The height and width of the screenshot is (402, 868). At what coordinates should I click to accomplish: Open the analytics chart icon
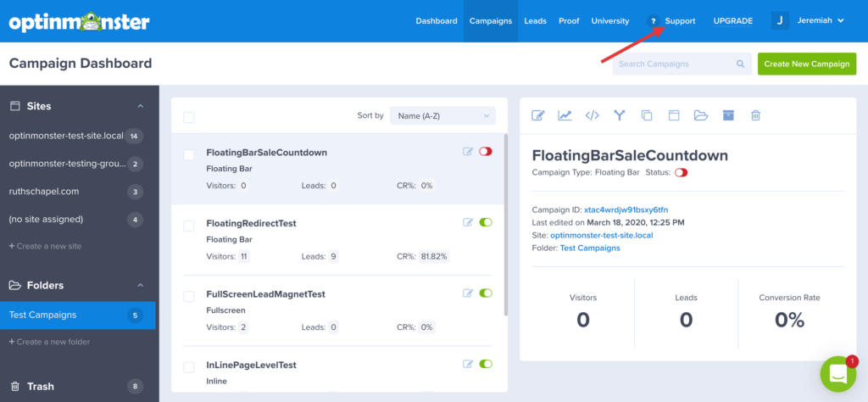pos(565,115)
